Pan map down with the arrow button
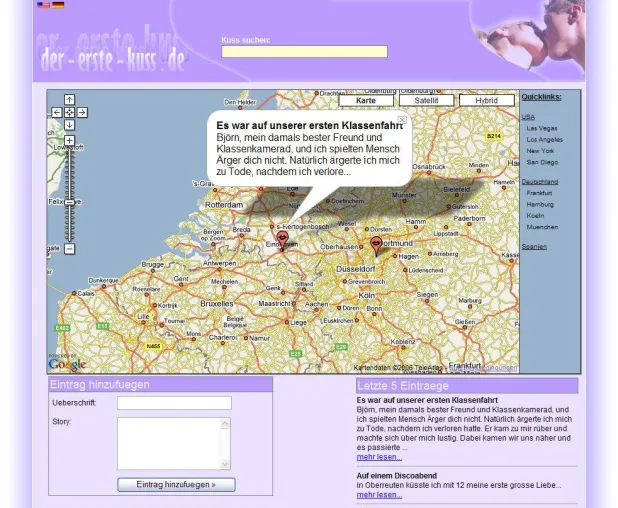This screenshot has width=618, height=508. point(69,125)
